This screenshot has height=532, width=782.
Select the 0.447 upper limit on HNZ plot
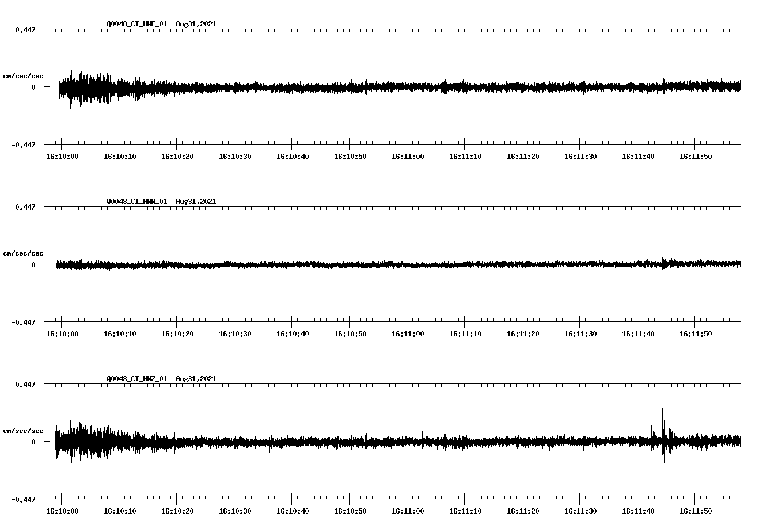pyautogui.click(x=25, y=384)
